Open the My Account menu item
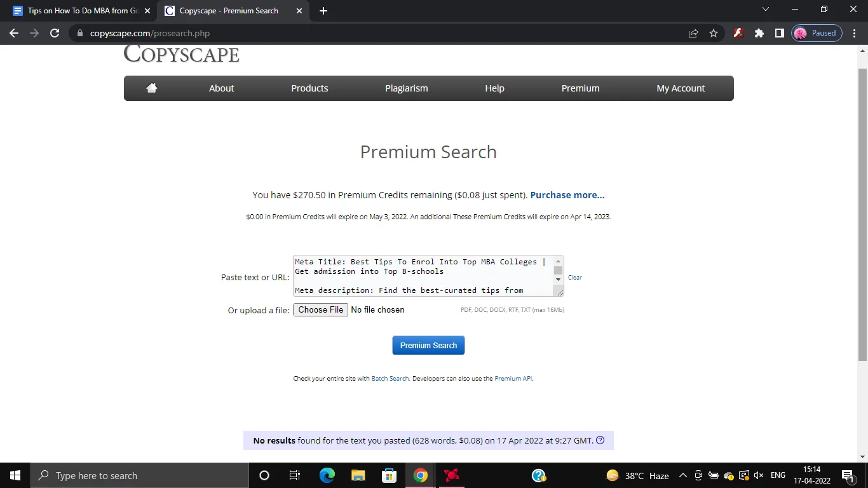 [x=681, y=88]
